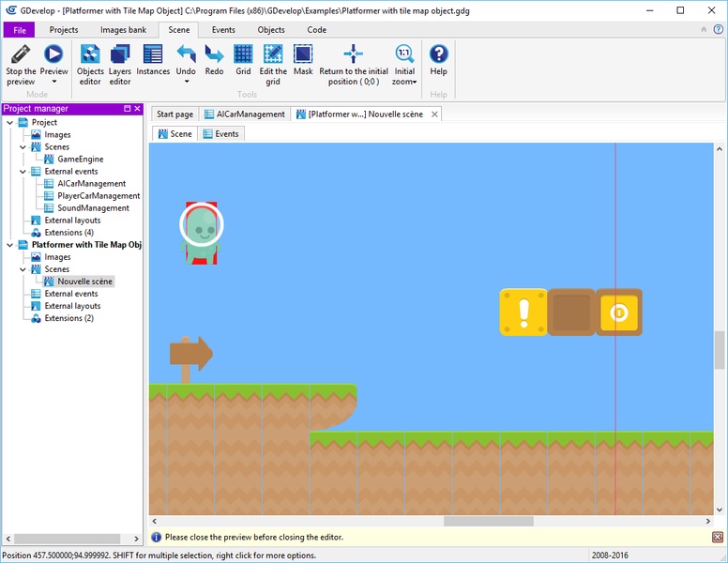
Task: Switch to the Events ribbon tab
Action: point(223,30)
